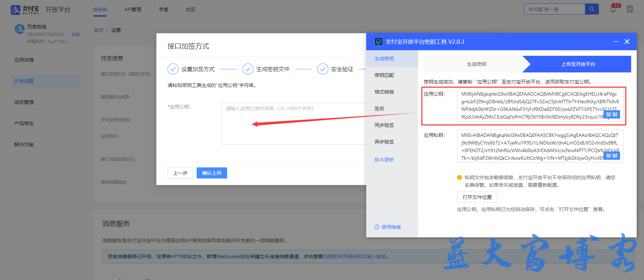This screenshot has height=280, width=644.
Task: Click the 百度爸爸 account avatar
Action: (19, 29)
